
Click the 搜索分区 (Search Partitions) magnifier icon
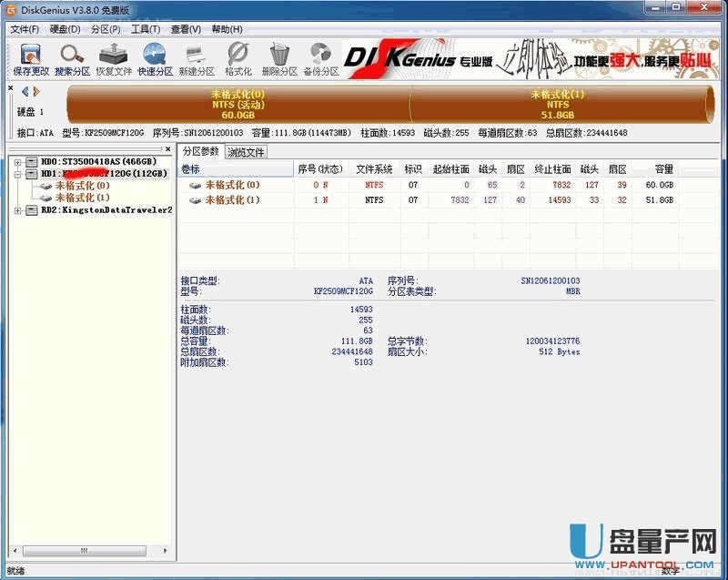click(72, 58)
